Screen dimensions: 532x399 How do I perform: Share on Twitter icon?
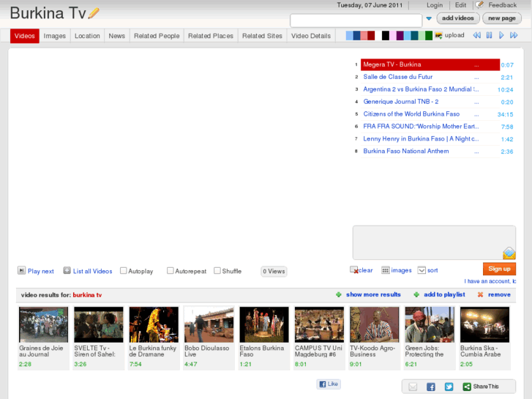tap(449, 387)
